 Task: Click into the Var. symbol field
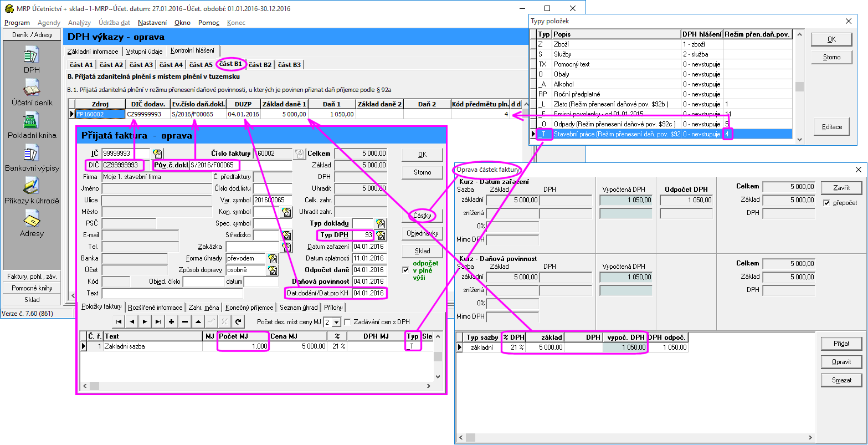tap(272, 200)
